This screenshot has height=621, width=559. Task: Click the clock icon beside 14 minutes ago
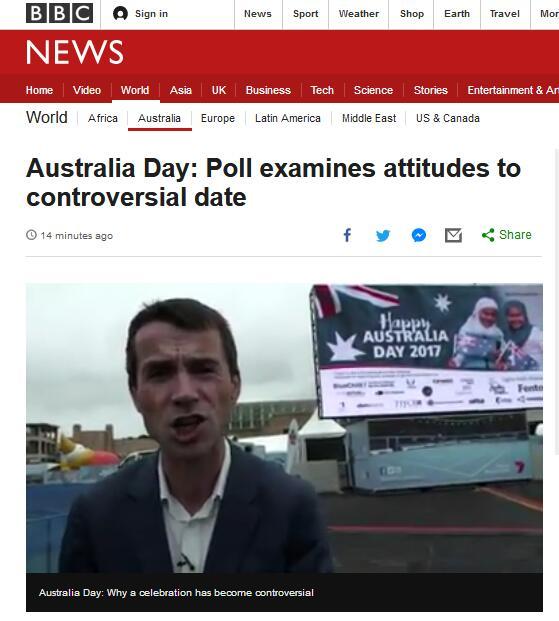(x=31, y=235)
